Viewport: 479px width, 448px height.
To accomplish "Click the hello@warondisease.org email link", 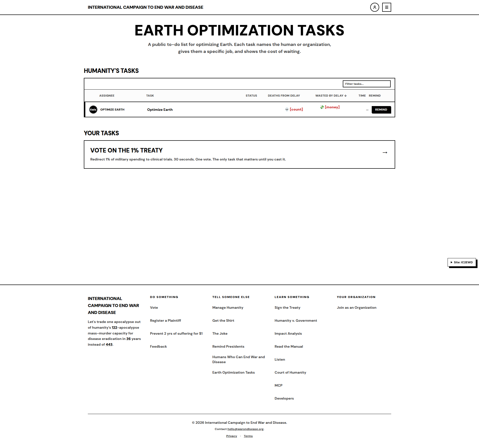I will 245,429.
